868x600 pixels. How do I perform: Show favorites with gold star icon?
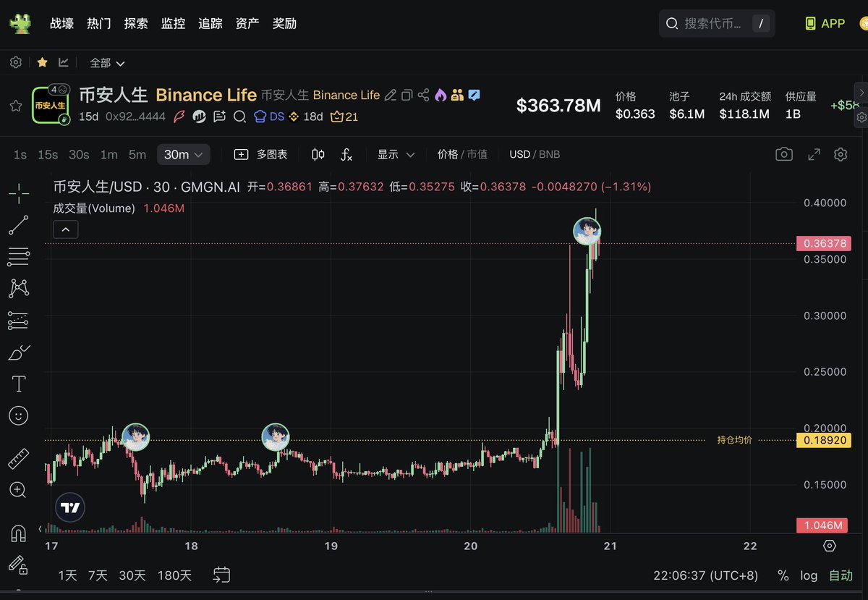pyautogui.click(x=42, y=62)
